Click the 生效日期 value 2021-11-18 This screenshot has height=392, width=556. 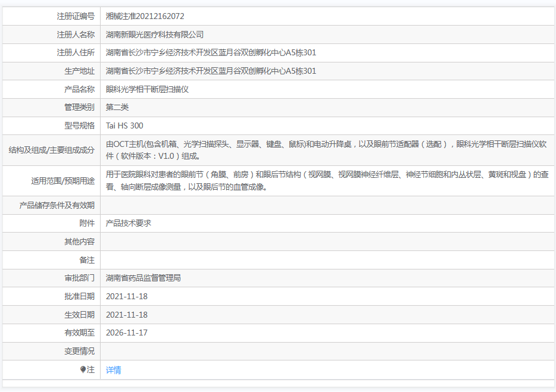(126, 315)
